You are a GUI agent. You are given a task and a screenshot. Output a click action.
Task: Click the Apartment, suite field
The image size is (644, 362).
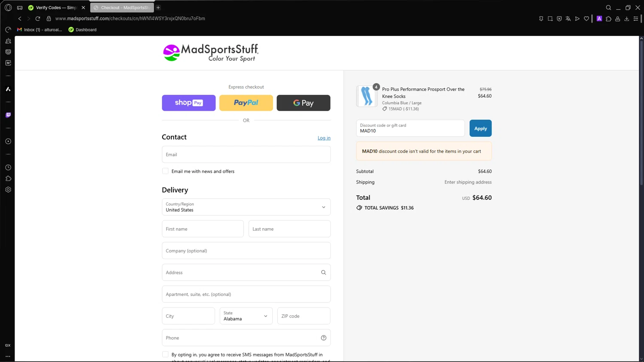tap(246, 294)
